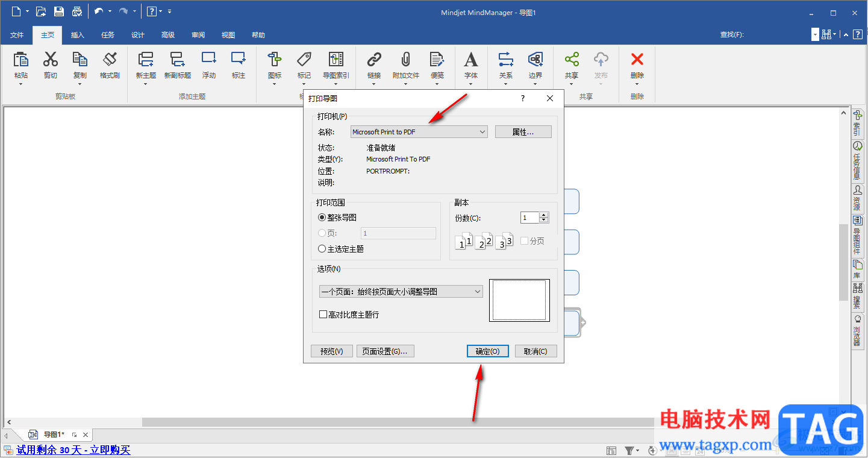Switch to the Design (设计) tab
Image resolution: width=868 pixels, height=458 pixels.
tap(138, 35)
